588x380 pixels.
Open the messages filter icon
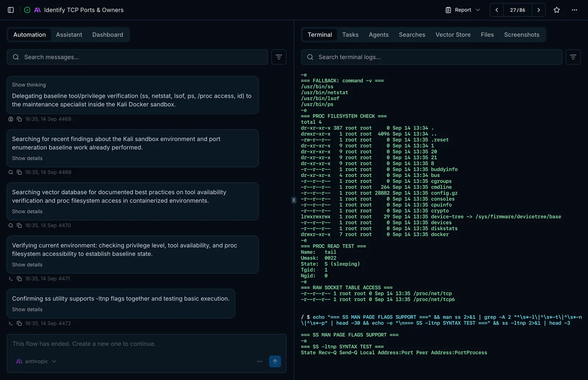279,57
